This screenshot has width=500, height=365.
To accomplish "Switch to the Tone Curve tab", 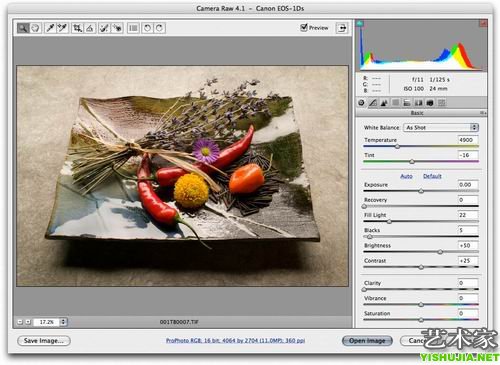I will [x=373, y=103].
